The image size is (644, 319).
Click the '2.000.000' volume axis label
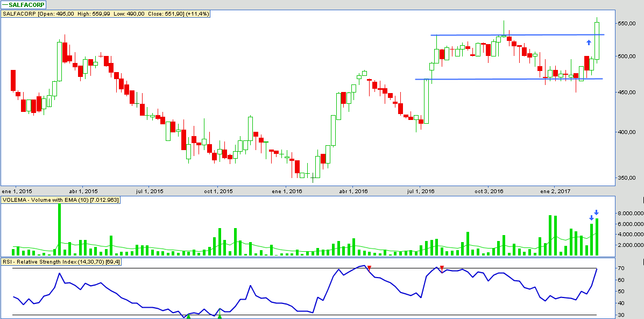(629, 245)
